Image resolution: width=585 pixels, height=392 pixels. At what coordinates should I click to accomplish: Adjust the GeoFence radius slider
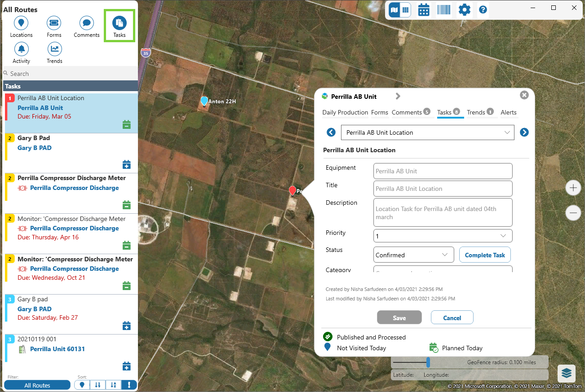coord(428,362)
